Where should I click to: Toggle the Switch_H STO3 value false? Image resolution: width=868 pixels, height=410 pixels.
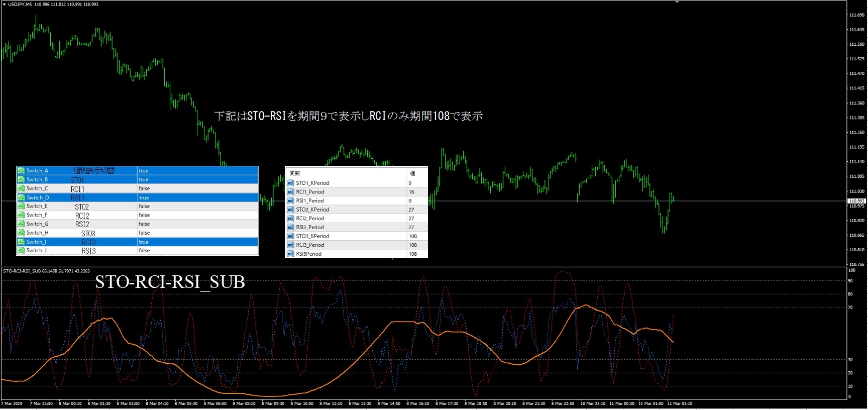[144, 233]
